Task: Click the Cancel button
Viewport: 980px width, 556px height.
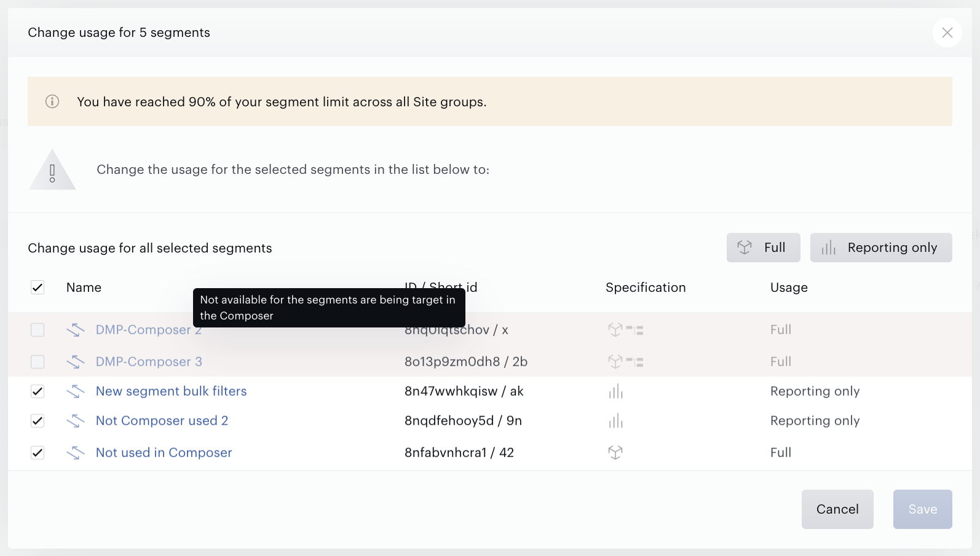Action: coord(837,509)
